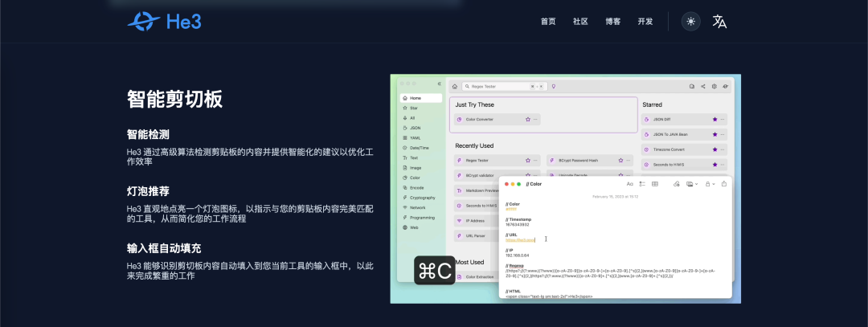Open the BCrypt Password Hash tool
The image size is (868, 327).
tap(590, 161)
